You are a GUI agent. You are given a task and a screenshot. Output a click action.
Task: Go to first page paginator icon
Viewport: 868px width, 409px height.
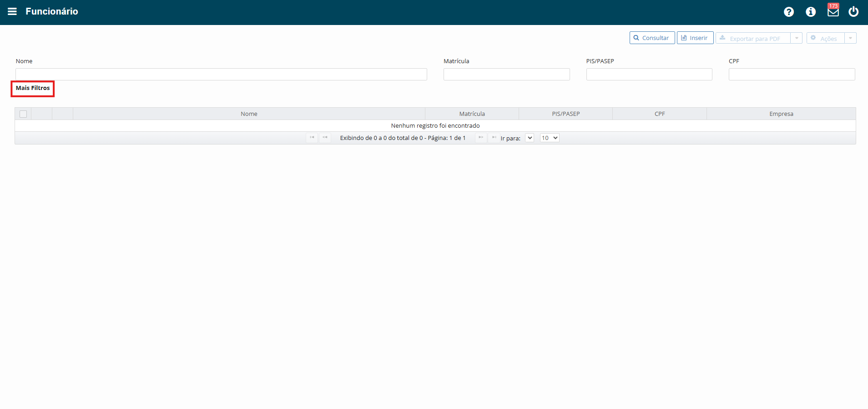(x=312, y=138)
